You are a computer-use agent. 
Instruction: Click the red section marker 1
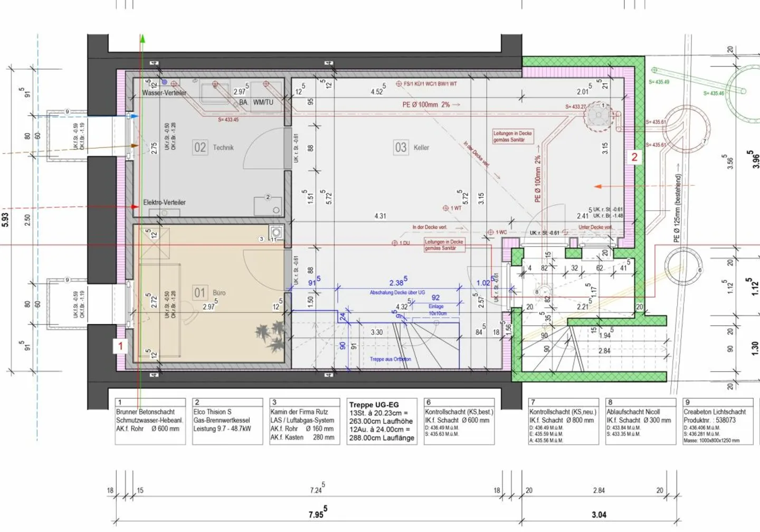pyautogui.click(x=120, y=346)
